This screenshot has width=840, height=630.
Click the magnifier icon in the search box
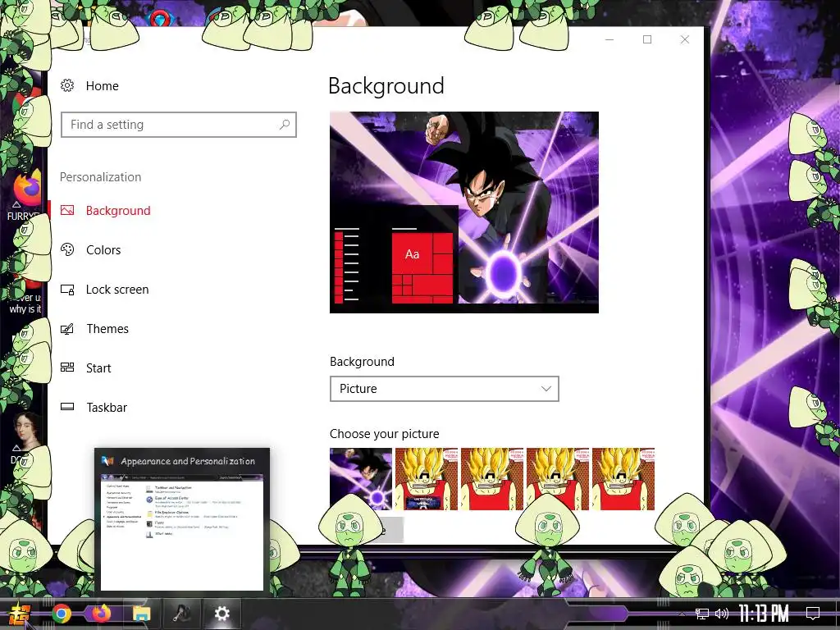(285, 125)
